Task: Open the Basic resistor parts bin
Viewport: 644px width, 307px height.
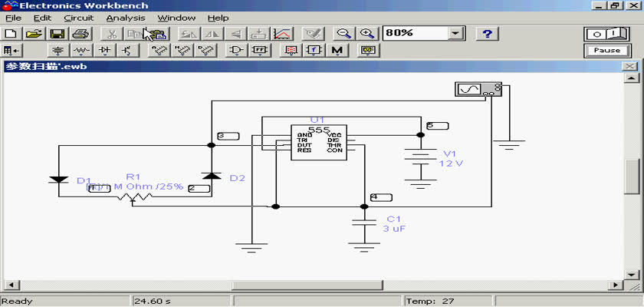Action: (x=82, y=51)
